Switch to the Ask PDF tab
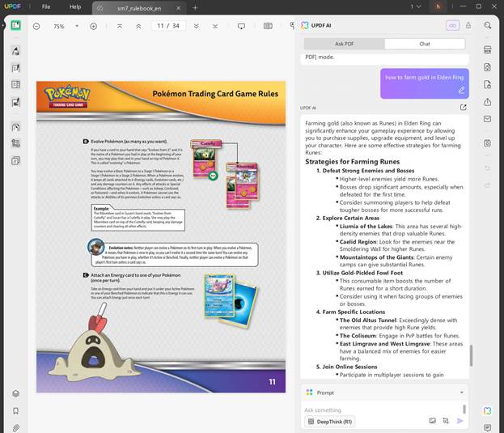504x433 pixels. (x=345, y=44)
